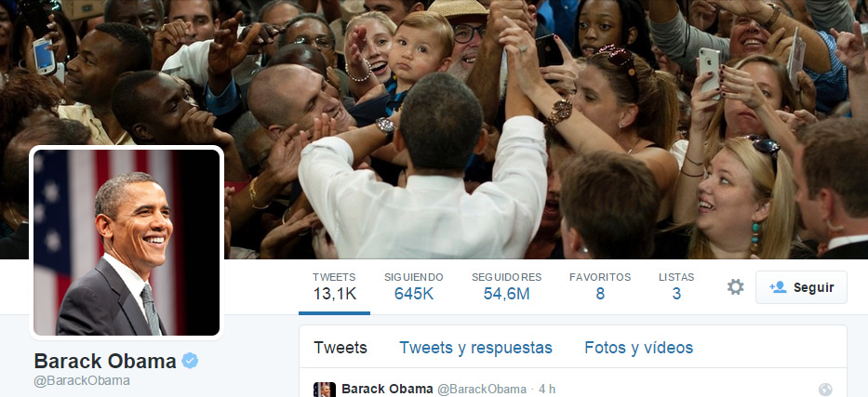Select the Tweets timeline tab
The width and height of the screenshot is (868, 397).
pos(341,348)
